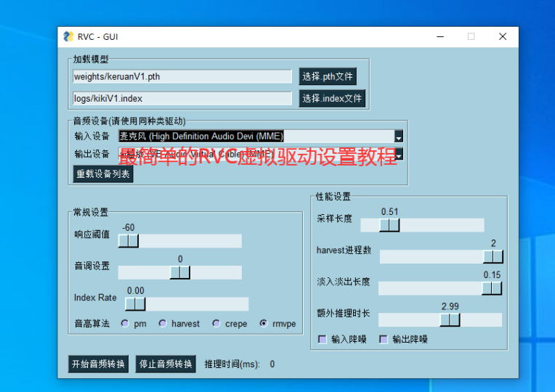Viewport: 555px width, 392px height.
Task: Stop conversion with 停止音频转换
Action: (x=166, y=364)
